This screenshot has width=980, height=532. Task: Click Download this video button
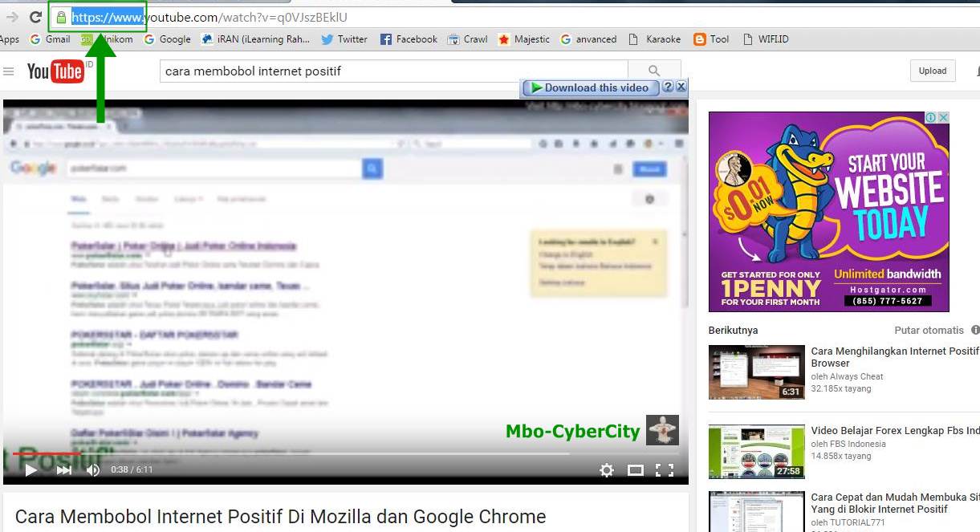coord(591,88)
